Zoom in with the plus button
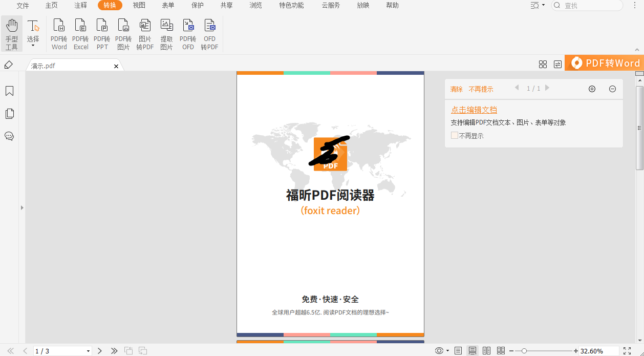Viewport: 644px width, 356px height. pyautogui.click(x=576, y=351)
